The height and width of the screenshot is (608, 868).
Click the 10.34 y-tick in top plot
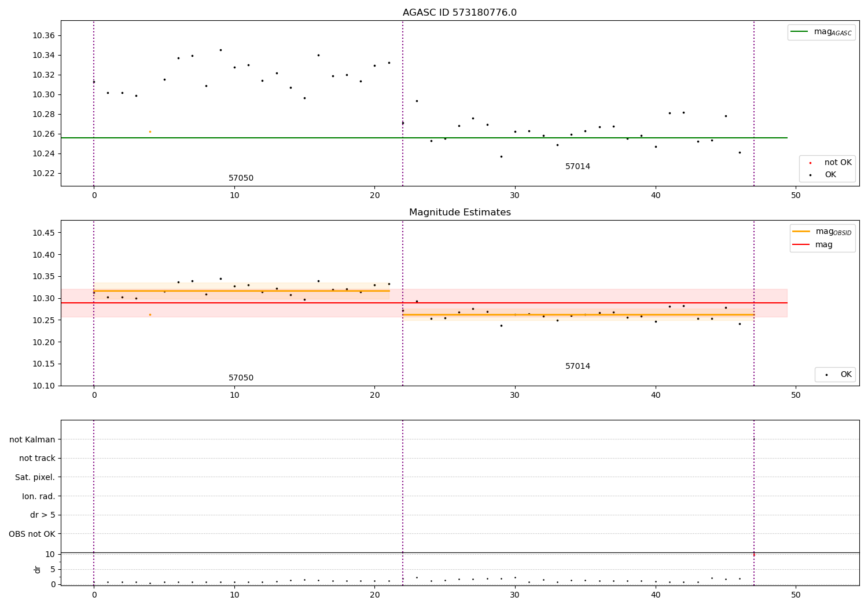point(43,56)
